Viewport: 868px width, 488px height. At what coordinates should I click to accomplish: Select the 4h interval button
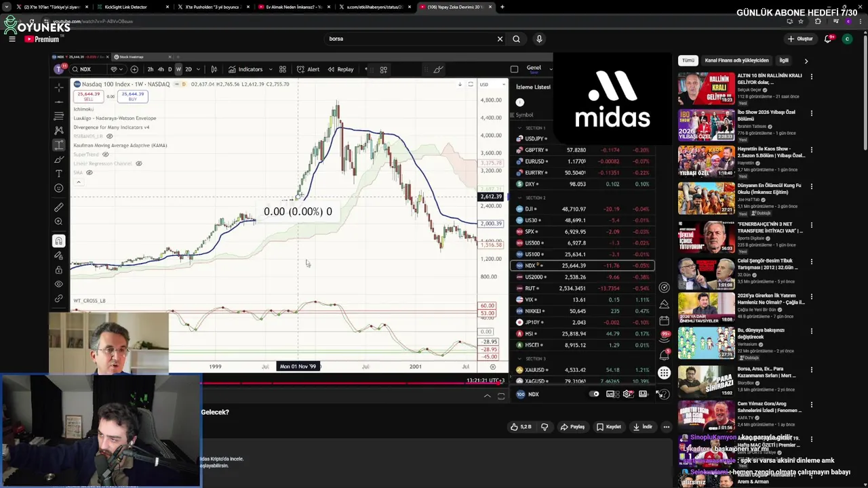click(161, 69)
